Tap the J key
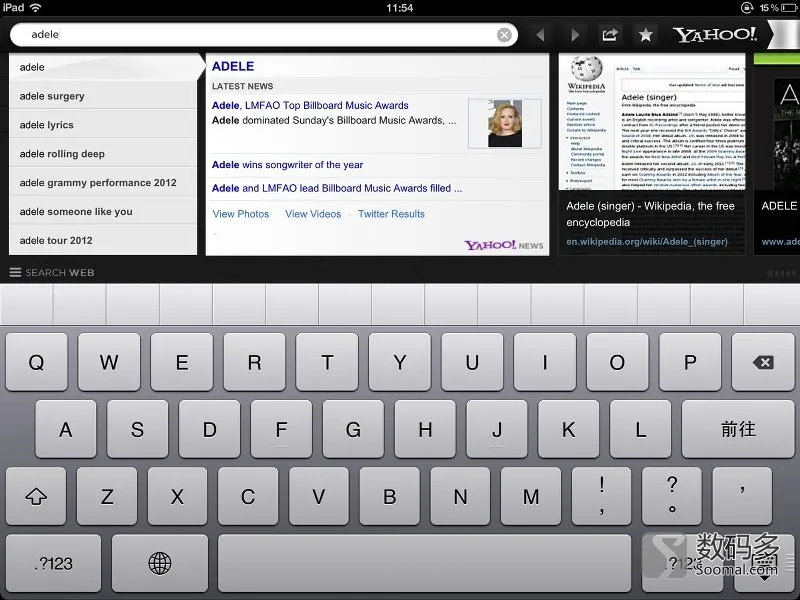The image size is (800, 600). [497, 429]
